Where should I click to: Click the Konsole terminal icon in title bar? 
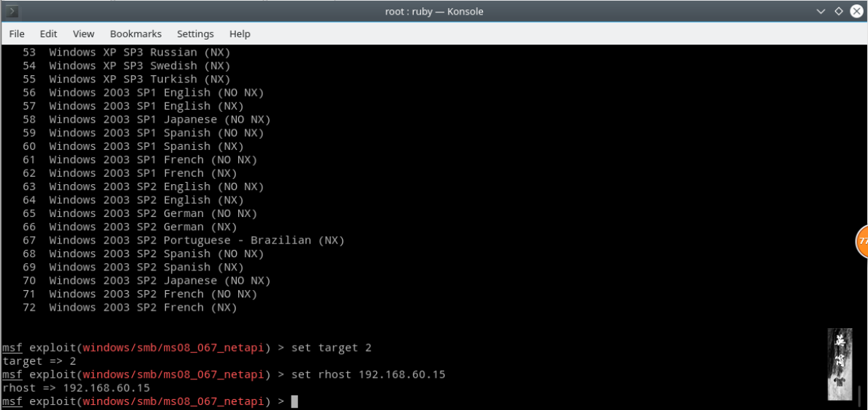12,11
